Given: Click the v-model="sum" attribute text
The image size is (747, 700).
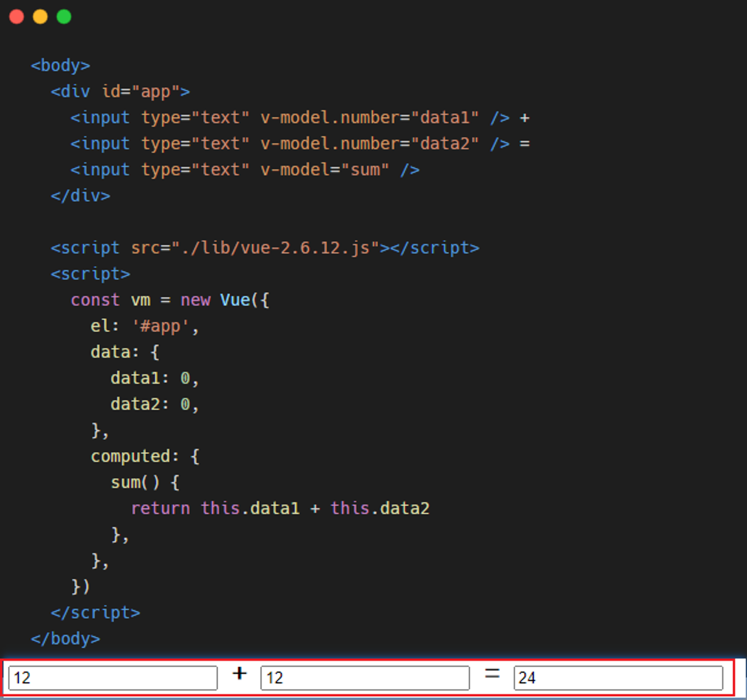Looking at the screenshot, I should 325,170.
